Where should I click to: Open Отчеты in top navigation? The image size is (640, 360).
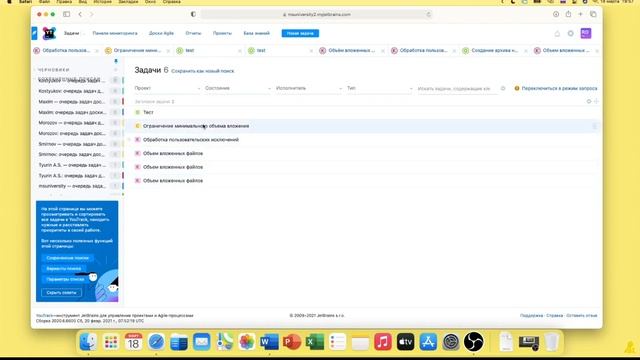pyautogui.click(x=193, y=33)
